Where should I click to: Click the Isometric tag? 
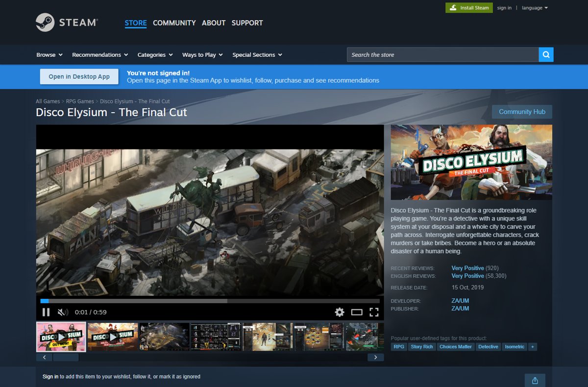[514, 347]
